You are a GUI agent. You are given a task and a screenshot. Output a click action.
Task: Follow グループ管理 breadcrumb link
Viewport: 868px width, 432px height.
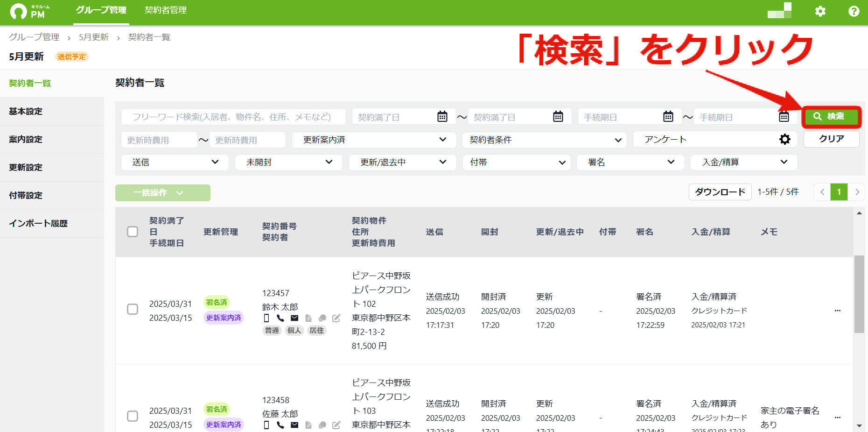(34, 37)
